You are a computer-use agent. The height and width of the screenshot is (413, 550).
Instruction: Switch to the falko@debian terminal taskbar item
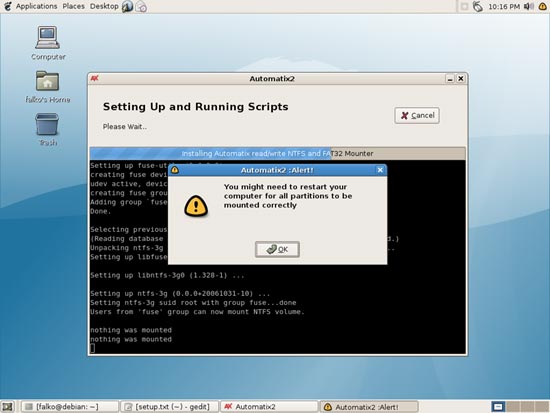[70, 407]
